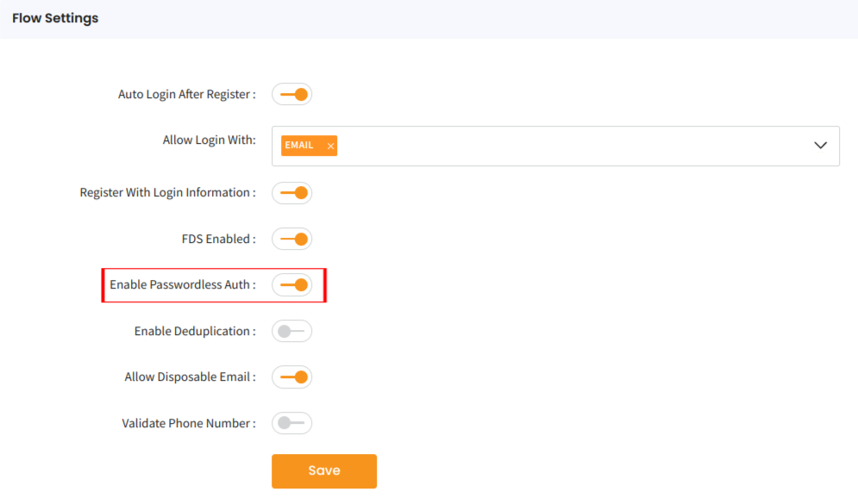
Task: Select the EMAIL chip in login field
Action: coord(299,146)
